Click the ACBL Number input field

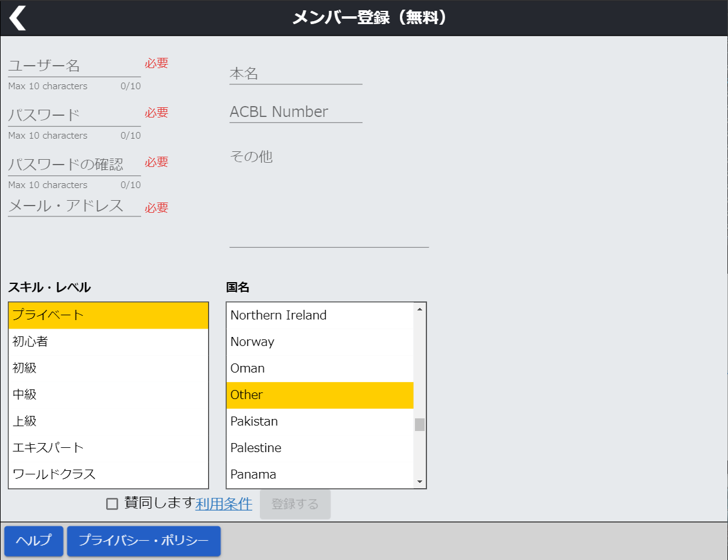296,112
